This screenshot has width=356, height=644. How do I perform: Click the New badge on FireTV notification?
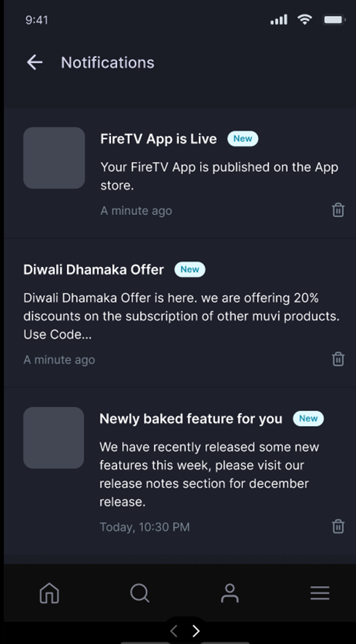point(243,139)
